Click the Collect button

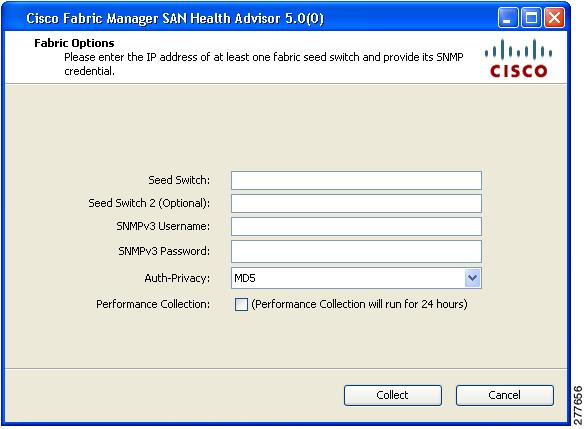point(392,395)
